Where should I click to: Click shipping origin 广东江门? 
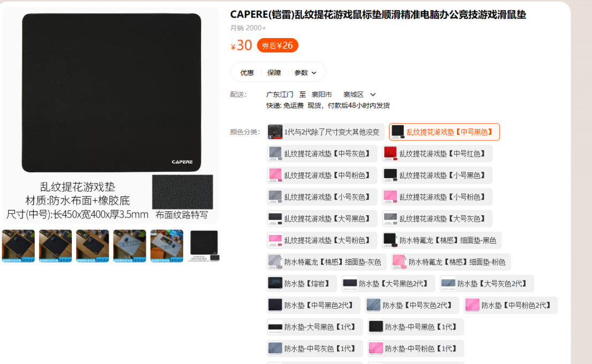(279, 94)
